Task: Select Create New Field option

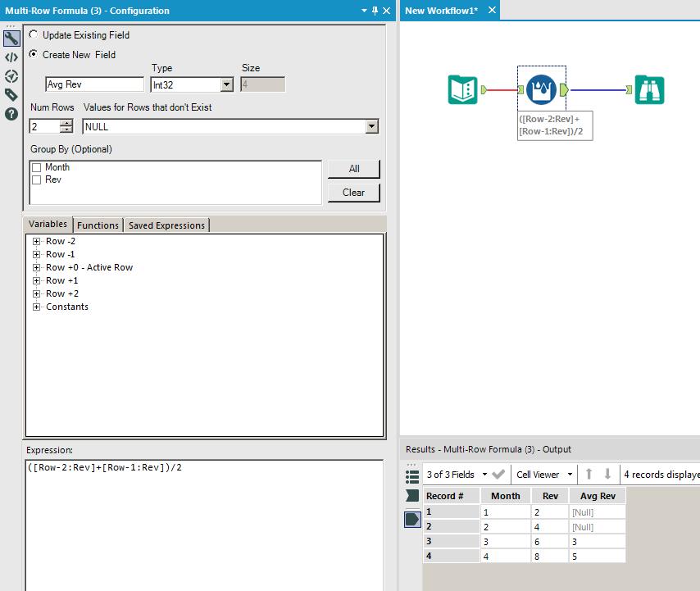Action: [x=33, y=54]
